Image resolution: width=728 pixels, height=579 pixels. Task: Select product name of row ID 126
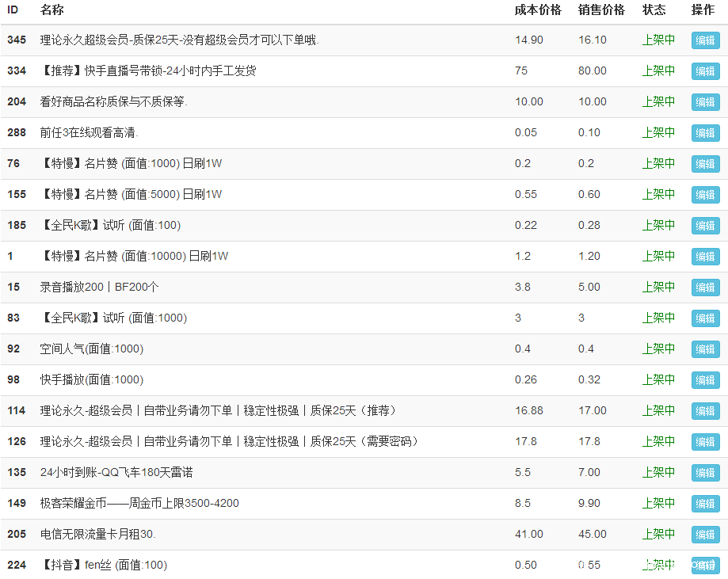click(x=229, y=441)
